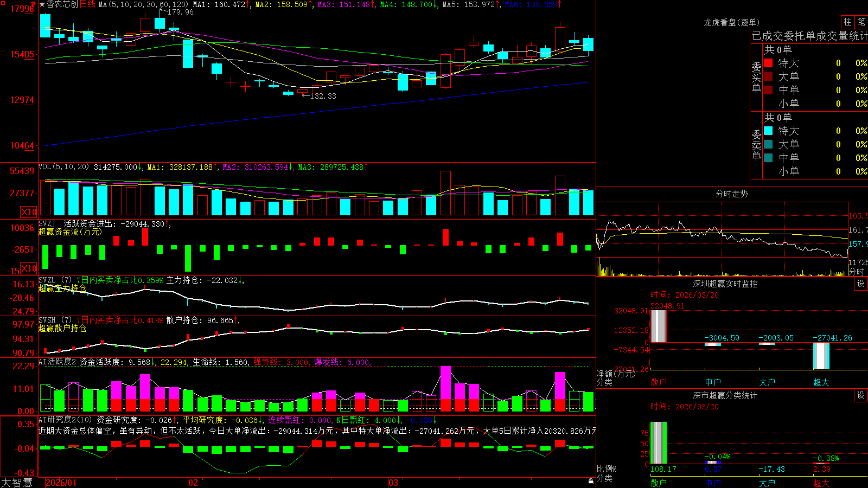
Task: Click the 132.33 low price annotation
Action: [x=323, y=96]
